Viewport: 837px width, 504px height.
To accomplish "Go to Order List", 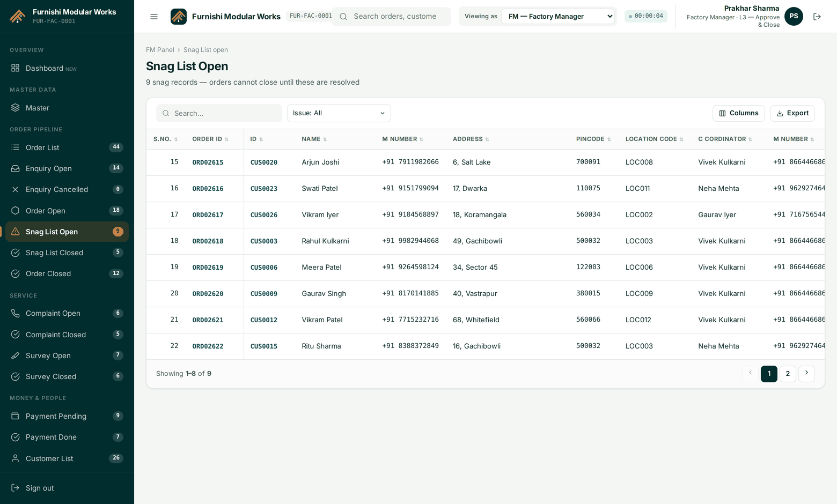I will pyautogui.click(x=67, y=147).
